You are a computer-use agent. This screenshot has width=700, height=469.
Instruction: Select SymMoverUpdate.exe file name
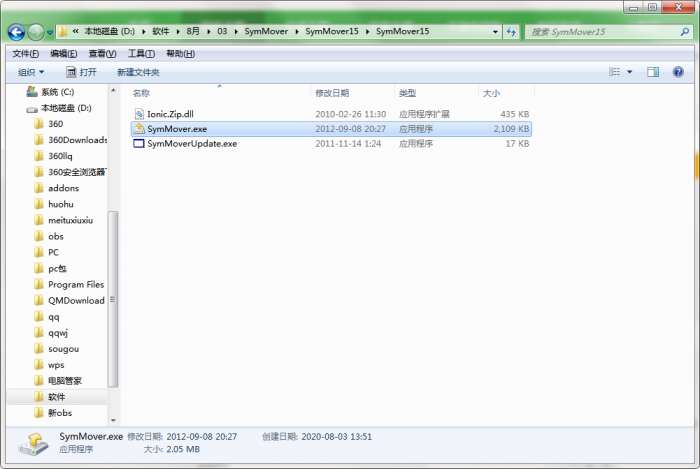pyautogui.click(x=192, y=144)
